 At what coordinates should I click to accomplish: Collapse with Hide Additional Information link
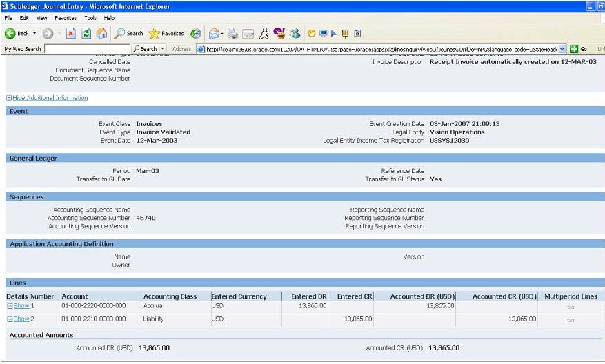50,98
